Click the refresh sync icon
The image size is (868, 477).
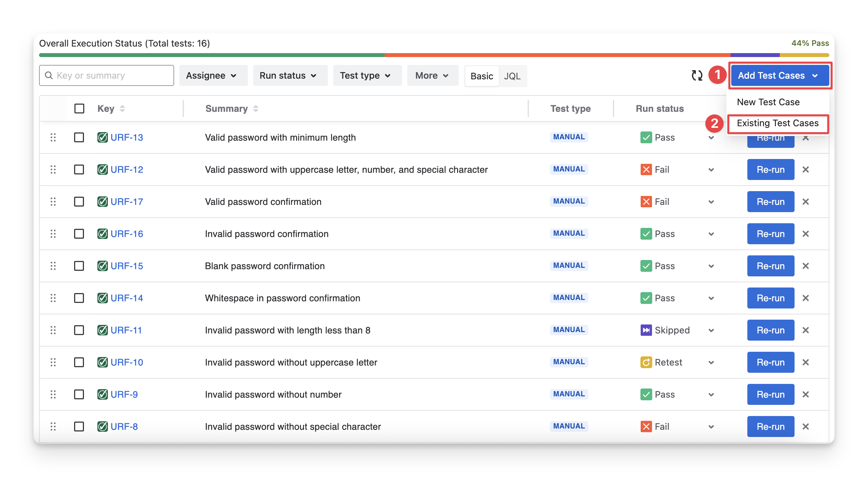[x=696, y=75]
